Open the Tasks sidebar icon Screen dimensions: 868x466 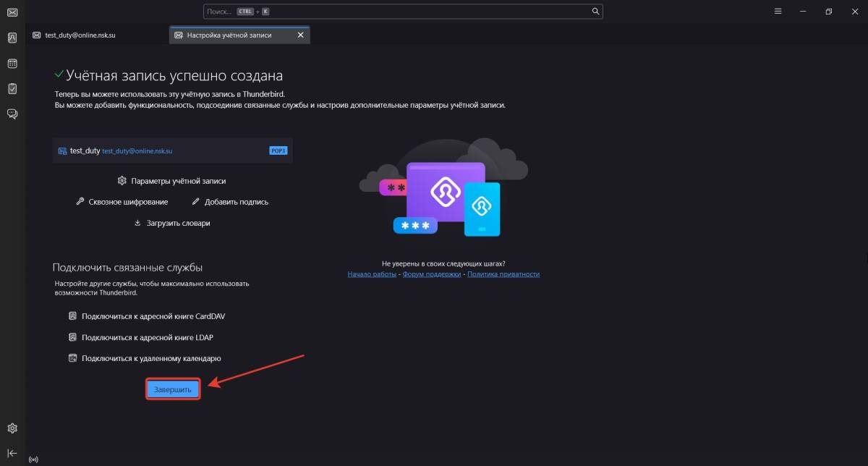[12, 88]
